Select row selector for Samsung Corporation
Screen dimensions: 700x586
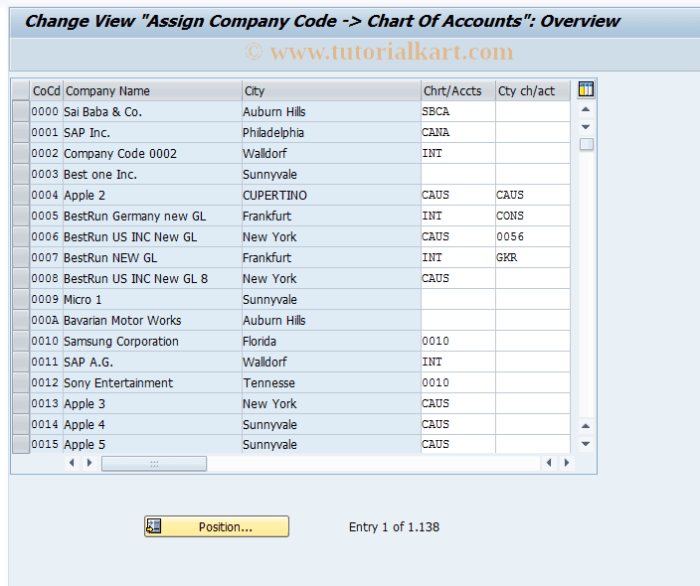click(21, 341)
